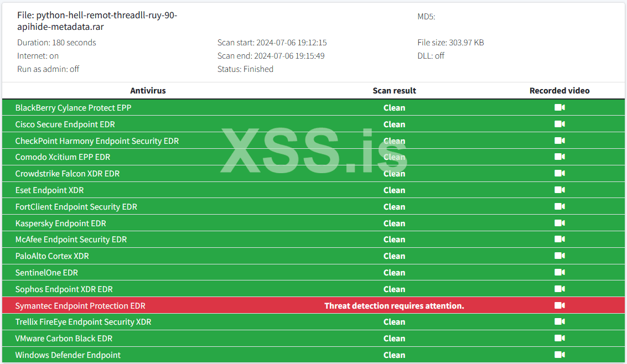This screenshot has width=627, height=364.
Task: Click PaloAlto Cortex XDR name
Action: (x=52, y=256)
